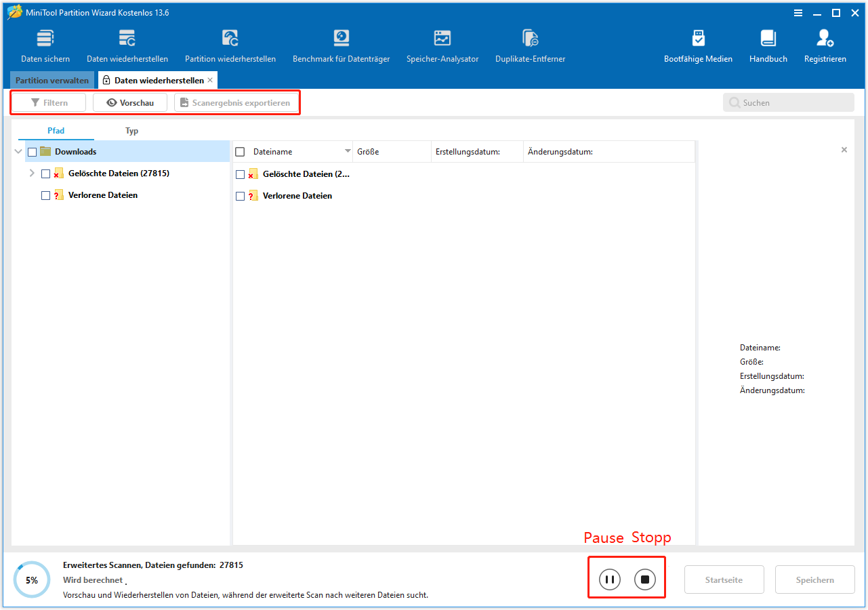Open Daten sichern tool
The width and height of the screenshot is (868, 610).
pos(45,46)
